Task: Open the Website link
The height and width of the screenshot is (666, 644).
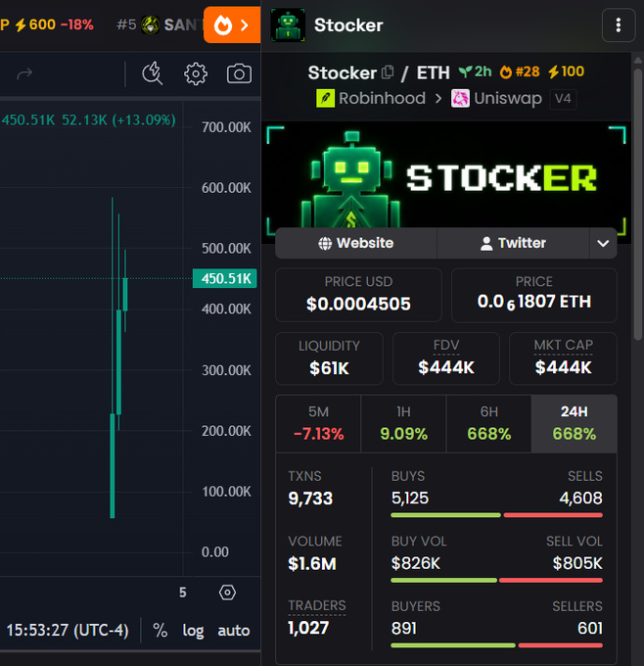Action: pos(355,243)
